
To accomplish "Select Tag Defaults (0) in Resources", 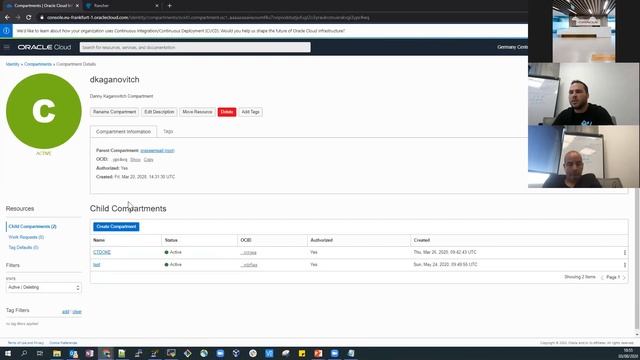I will pyautogui.click(x=24, y=248).
